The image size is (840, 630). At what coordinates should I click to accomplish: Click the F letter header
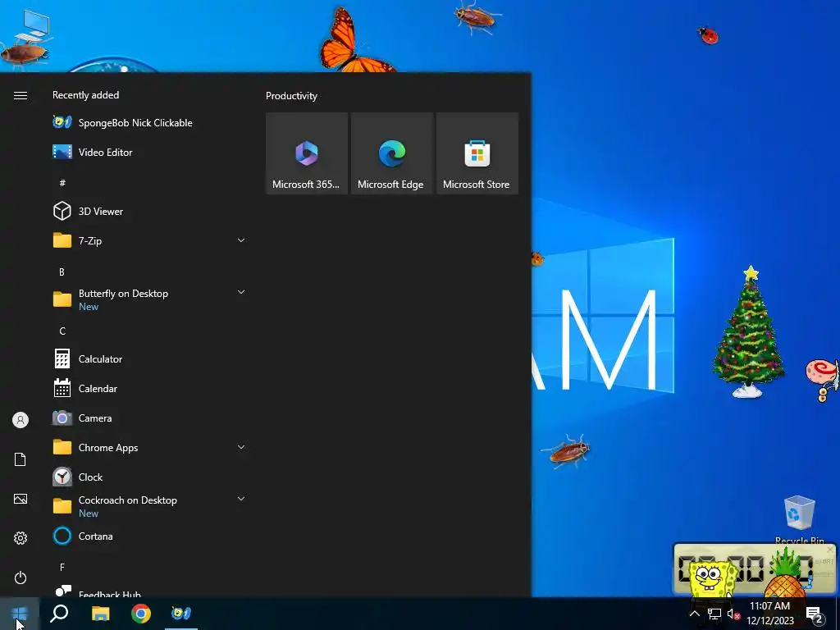(62, 568)
